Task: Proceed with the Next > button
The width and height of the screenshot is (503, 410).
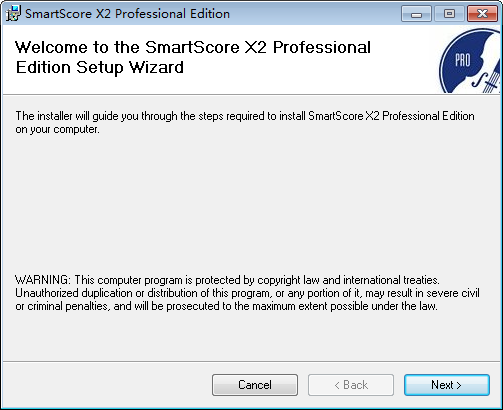Action: click(447, 385)
